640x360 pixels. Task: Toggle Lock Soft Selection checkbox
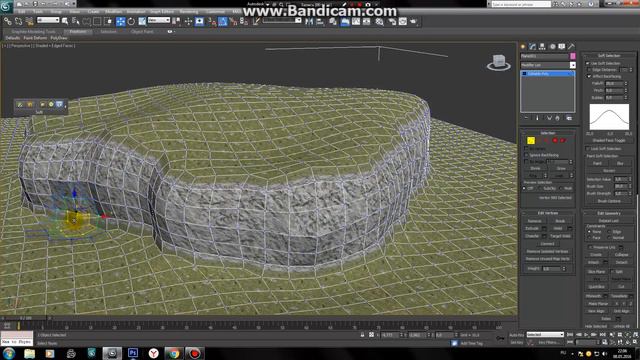point(588,149)
